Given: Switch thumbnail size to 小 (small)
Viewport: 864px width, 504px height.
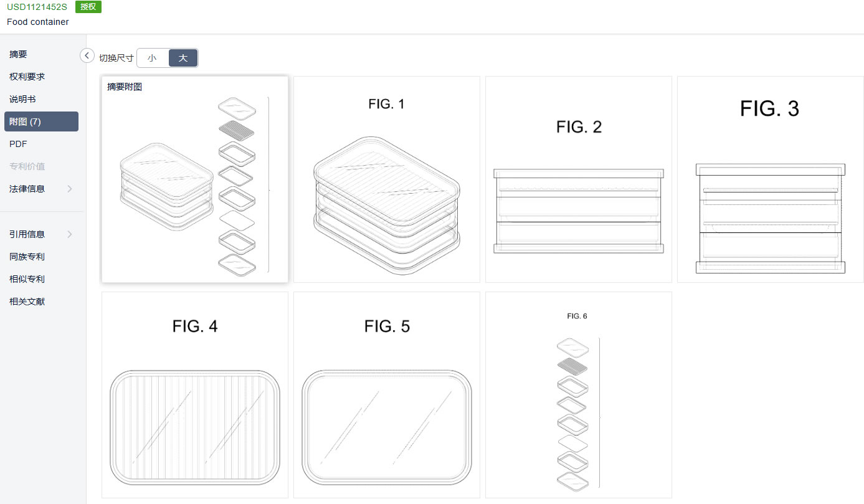Looking at the screenshot, I should coord(153,58).
